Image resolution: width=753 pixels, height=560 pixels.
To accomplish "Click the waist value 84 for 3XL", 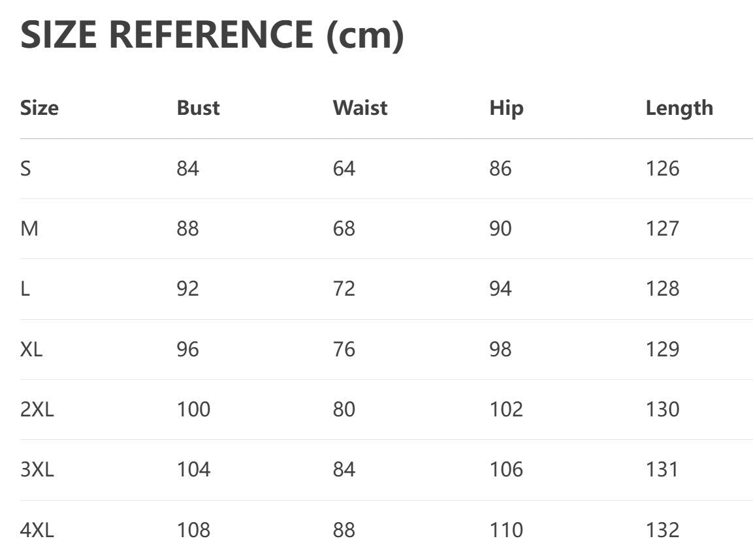I will 344,469.
